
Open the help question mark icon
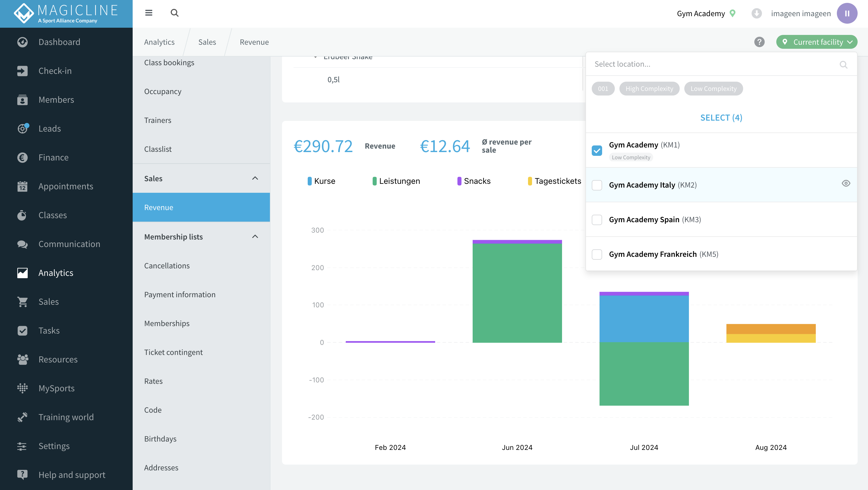point(759,42)
